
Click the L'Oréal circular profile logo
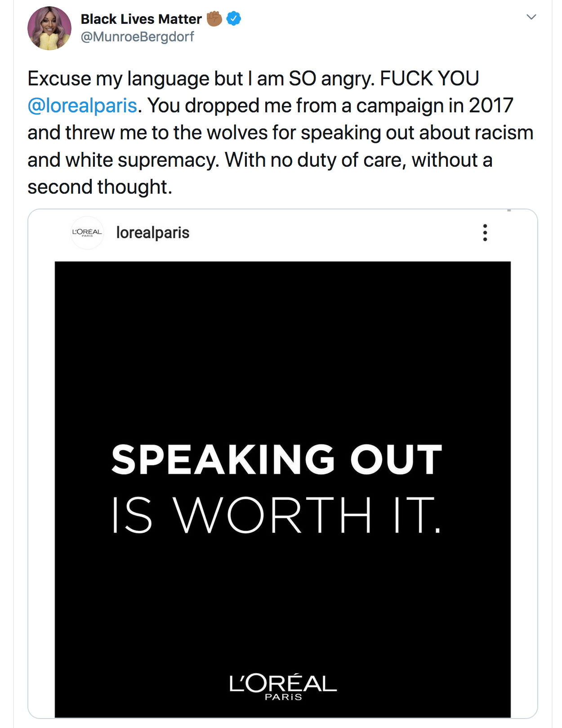87,232
